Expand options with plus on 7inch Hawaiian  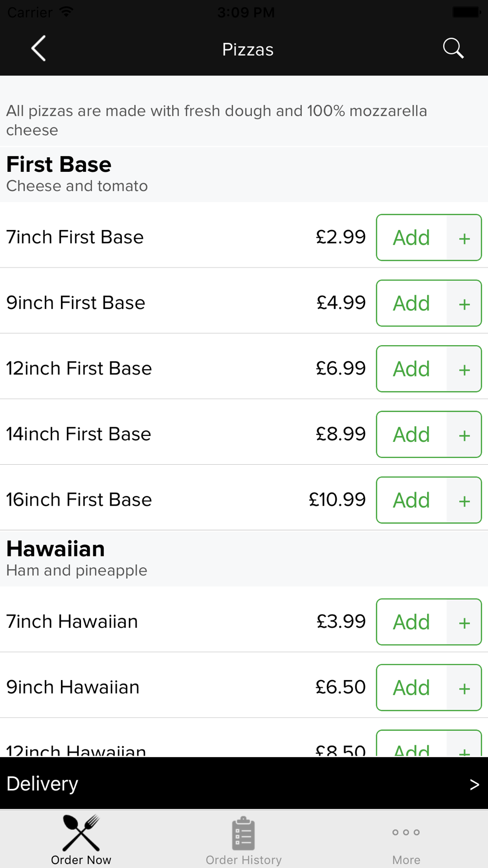[465, 622]
